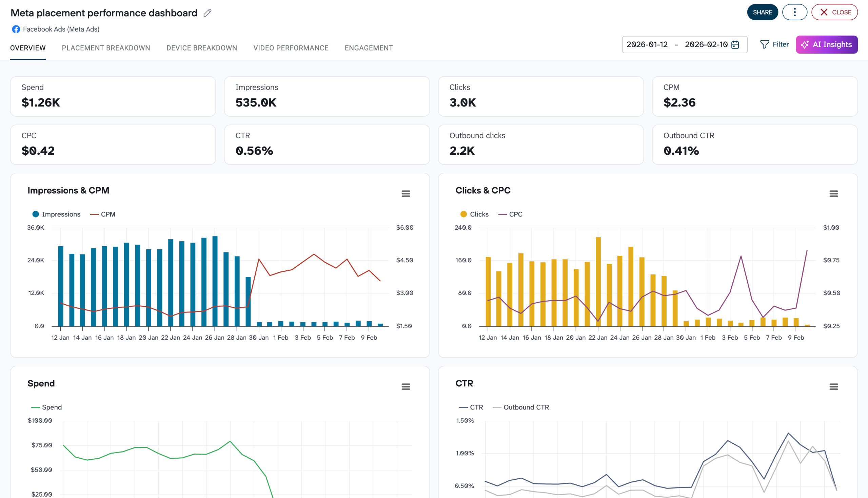Click the AI Insights button

tap(826, 44)
